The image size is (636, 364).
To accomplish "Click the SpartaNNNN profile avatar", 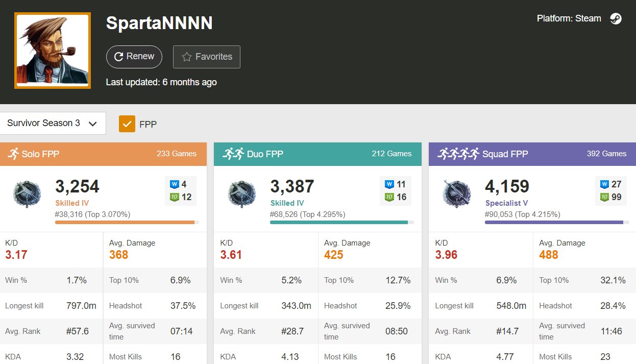I will coord(53,51).
